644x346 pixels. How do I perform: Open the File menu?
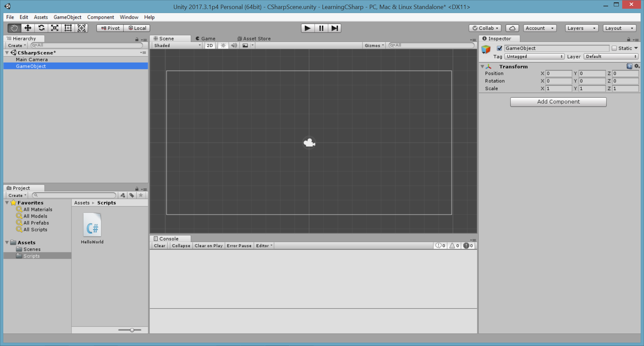pos(10,17)
